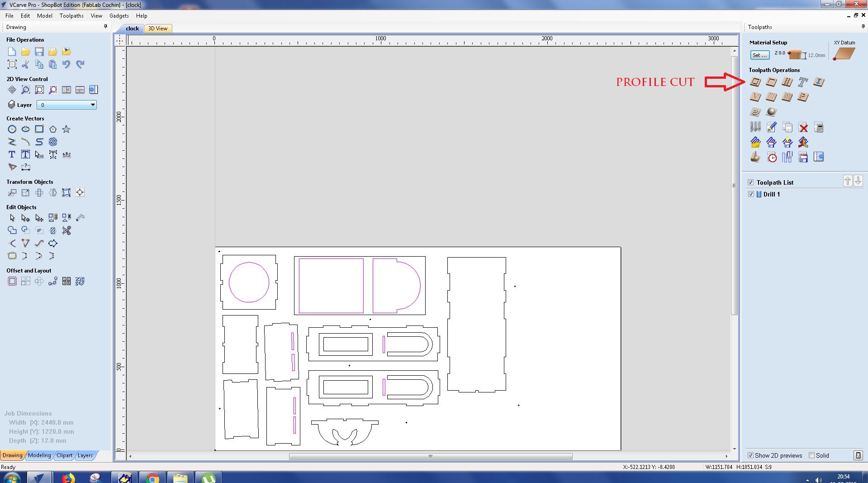868x483 pixels.
Task: Open Google Chrome from the taskbar
Action: 152,478
